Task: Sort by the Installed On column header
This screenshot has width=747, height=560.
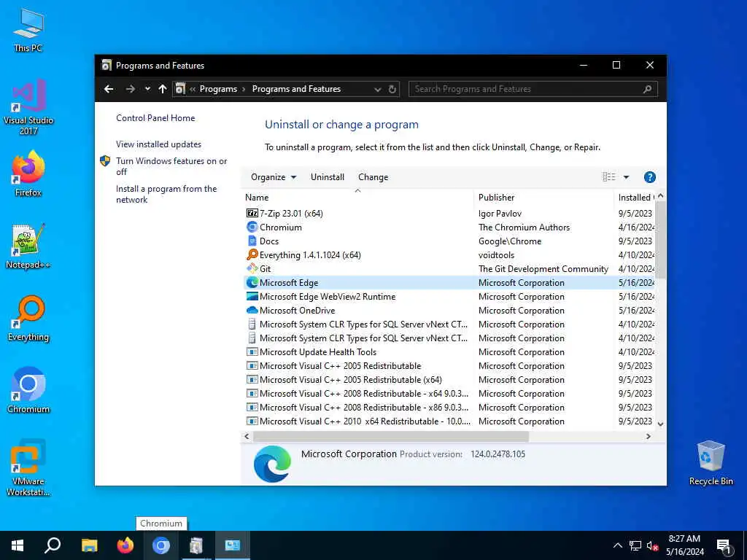Action: (635, 197)
